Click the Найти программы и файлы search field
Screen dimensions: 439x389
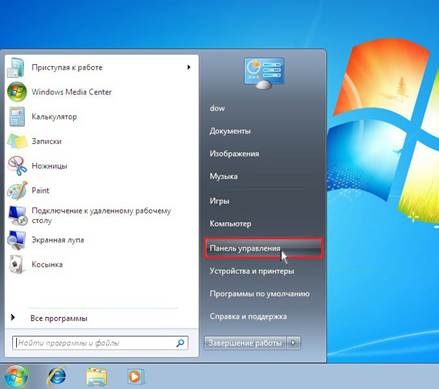(x=100, y=343)
